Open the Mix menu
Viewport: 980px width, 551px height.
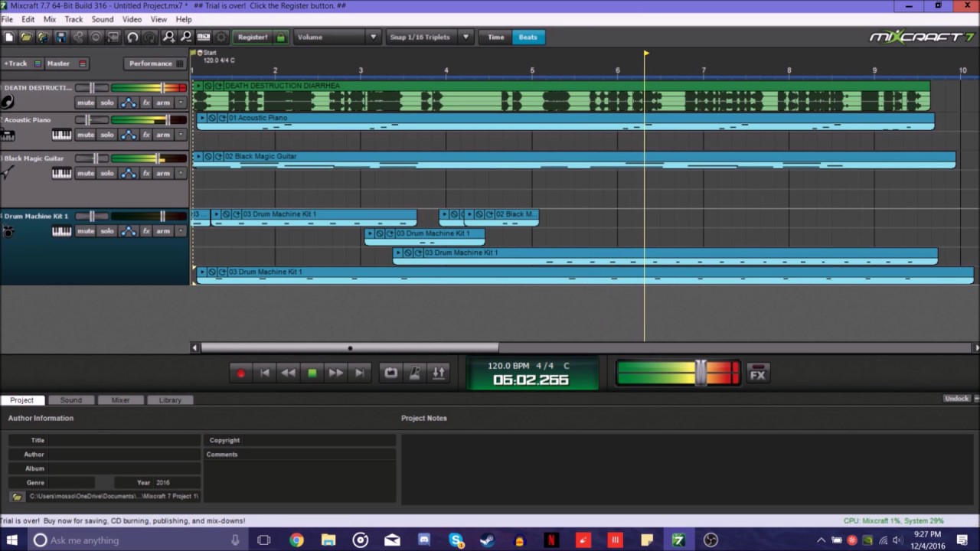point(50,19)
